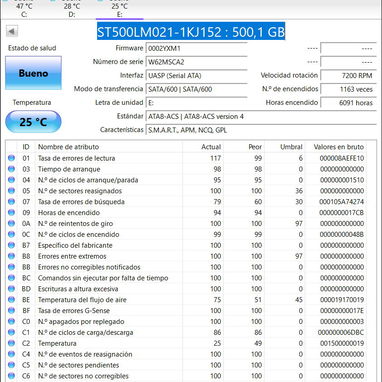This screenshot has height=382, width=382.
Task: Click the Nombre de atributo column header
Action: click(x=68, y=147)
